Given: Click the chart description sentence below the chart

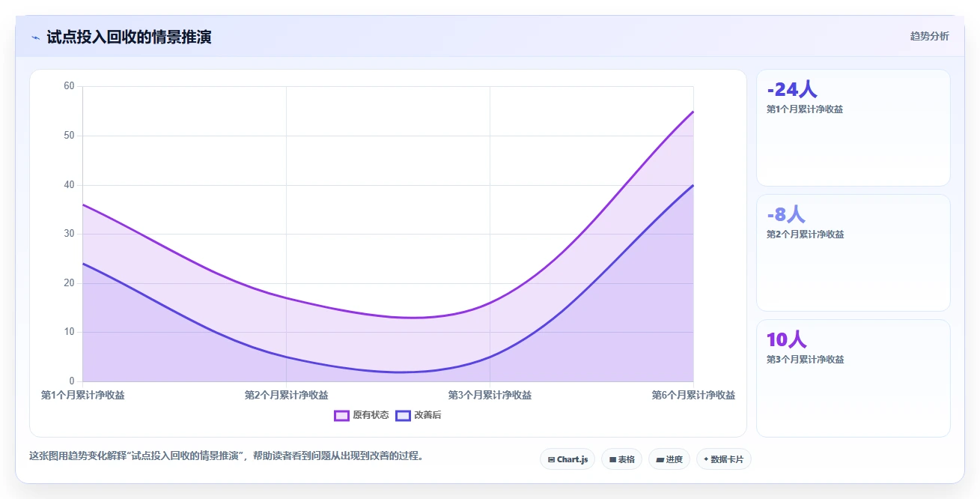Looking at the screenshot, I should point(226,456).
